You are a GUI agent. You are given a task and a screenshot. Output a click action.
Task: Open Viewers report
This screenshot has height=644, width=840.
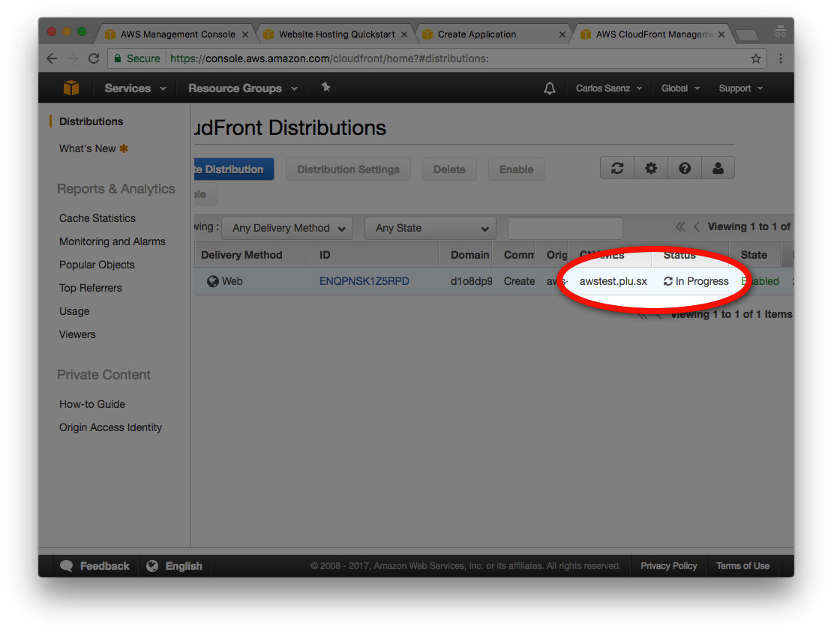pos(77,334)
